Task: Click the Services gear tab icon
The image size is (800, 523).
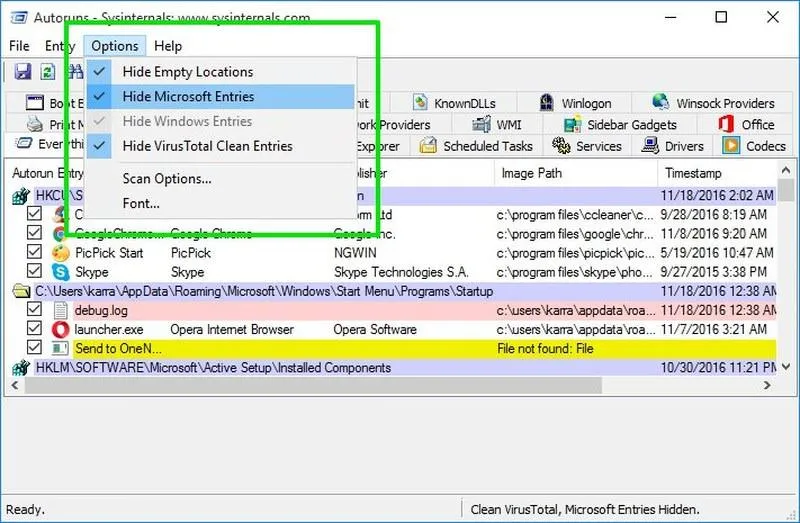Action: point(561,145)
